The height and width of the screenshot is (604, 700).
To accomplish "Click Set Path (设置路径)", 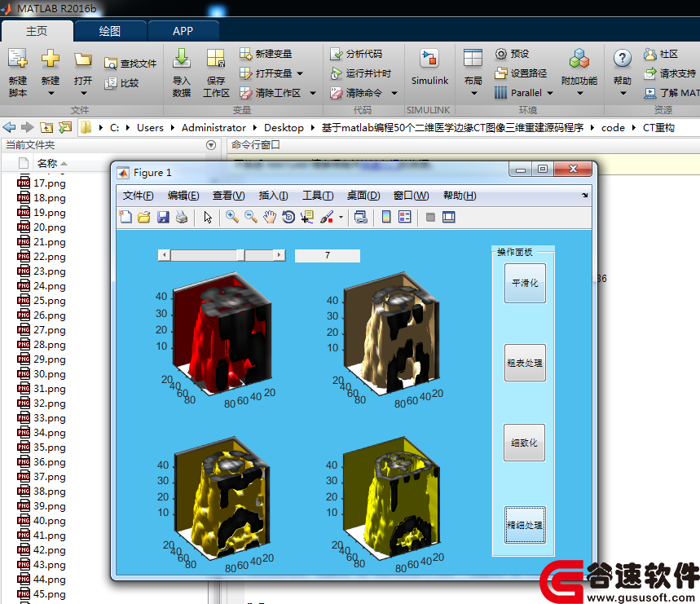I will click(521, 73).
